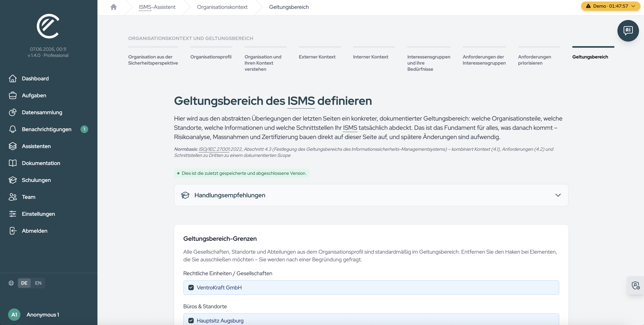The width and height of the screenshot is (644, 325).
Task: Click the Dokumentation book icon
Action: click(13, 163)
